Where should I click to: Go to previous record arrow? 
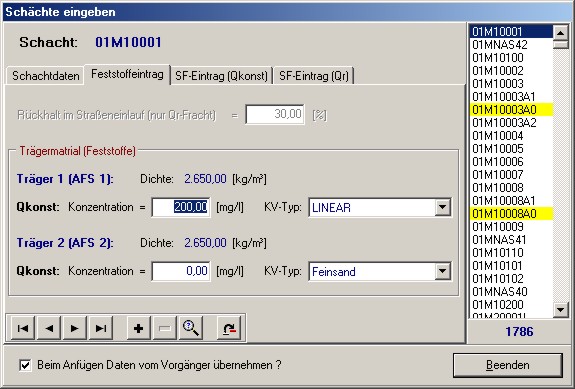click(49, 328)
